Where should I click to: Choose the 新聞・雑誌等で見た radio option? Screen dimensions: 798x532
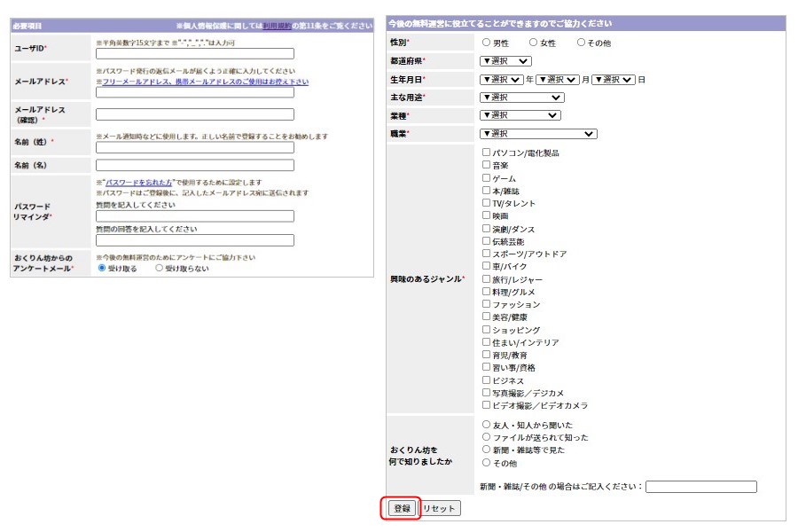(x=486, y=450)
